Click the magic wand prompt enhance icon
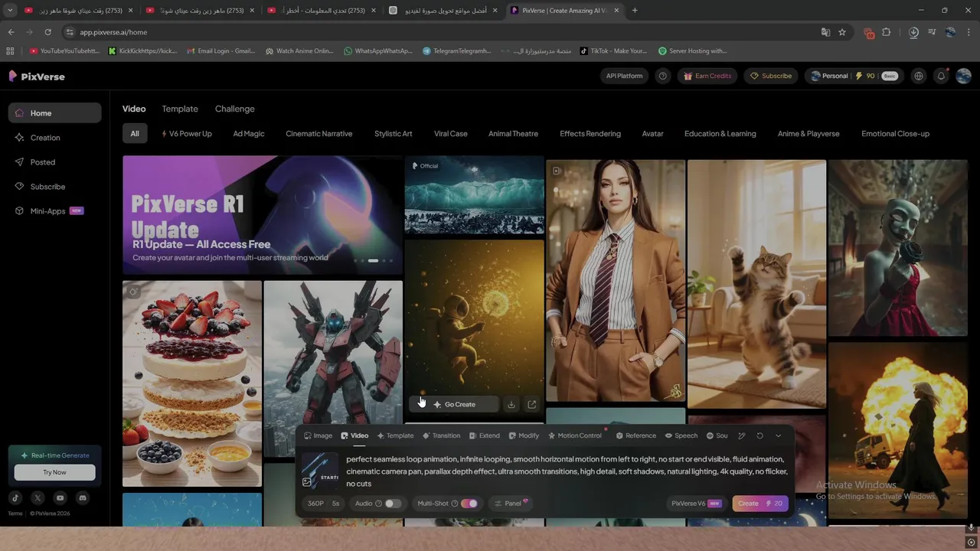 [742, 435]
